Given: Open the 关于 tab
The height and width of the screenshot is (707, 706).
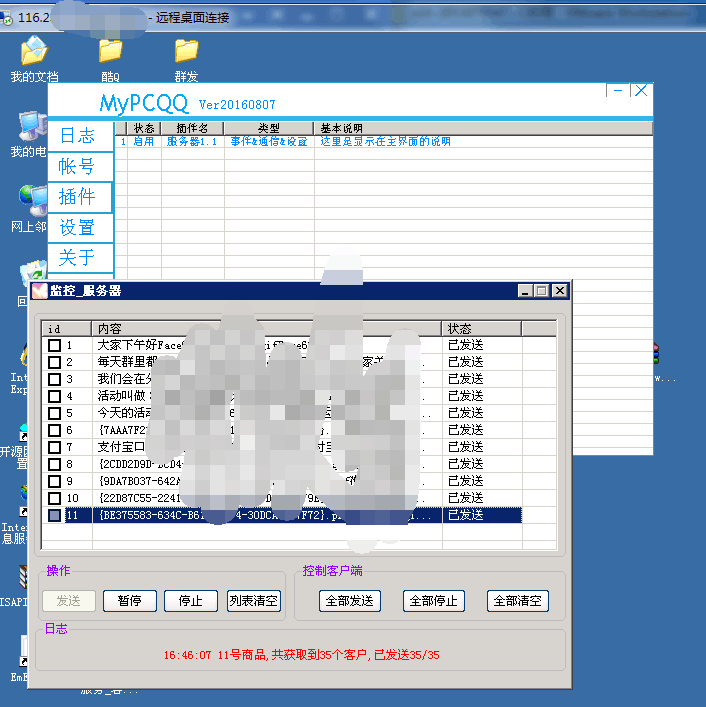Looking at the screenshot, I should point(78,257).
